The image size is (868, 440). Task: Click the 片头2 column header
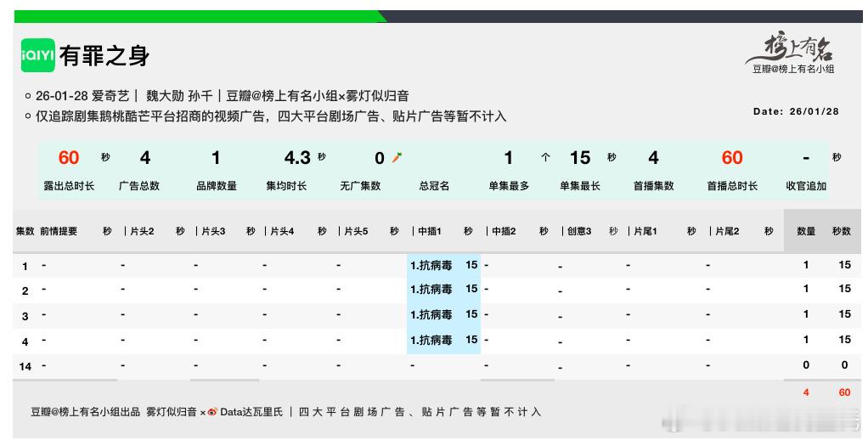(x=143, y=231)
